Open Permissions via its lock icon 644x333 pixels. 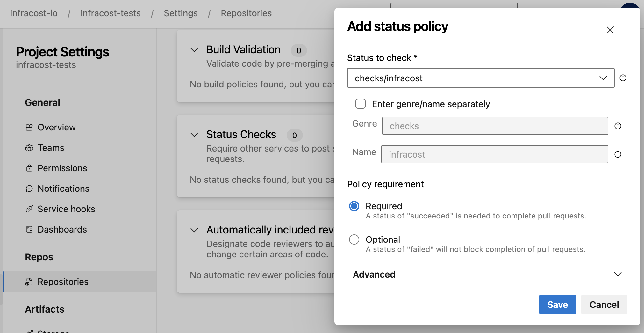(x=30, y=168)
